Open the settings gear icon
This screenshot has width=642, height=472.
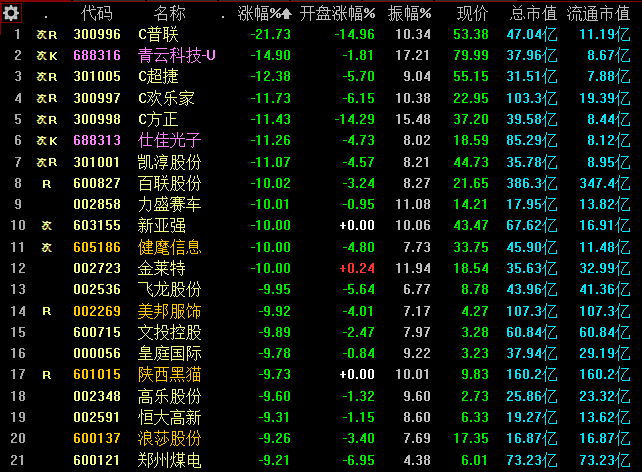(x=11, y=13)
